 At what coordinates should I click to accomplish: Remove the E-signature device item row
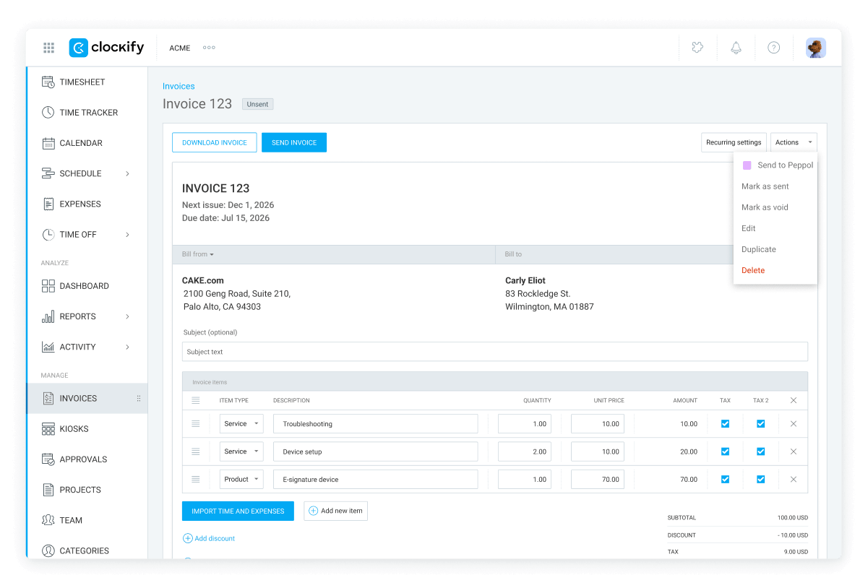click(x=793, y=479)
